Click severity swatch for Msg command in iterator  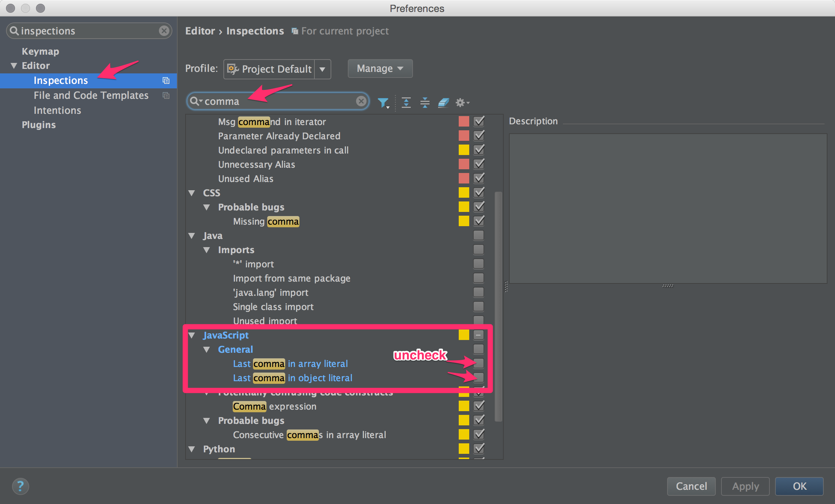(464, 121)
